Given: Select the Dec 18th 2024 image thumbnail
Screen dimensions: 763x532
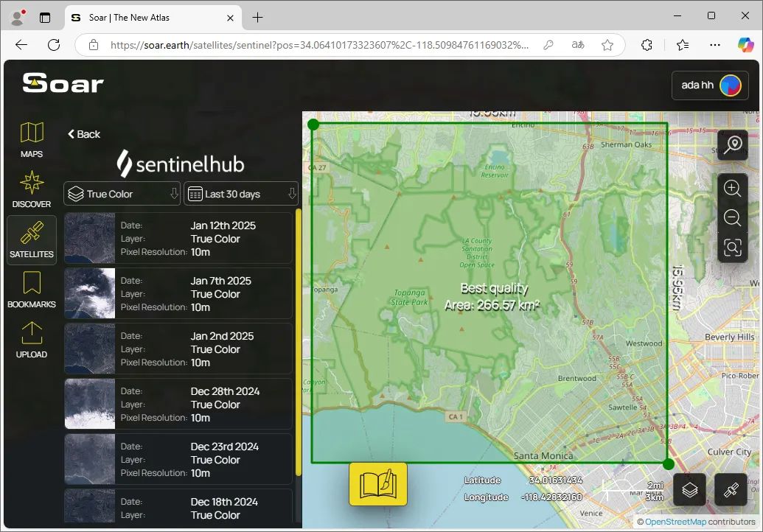Looking at the screenshot, I should [x=90, y=505].
